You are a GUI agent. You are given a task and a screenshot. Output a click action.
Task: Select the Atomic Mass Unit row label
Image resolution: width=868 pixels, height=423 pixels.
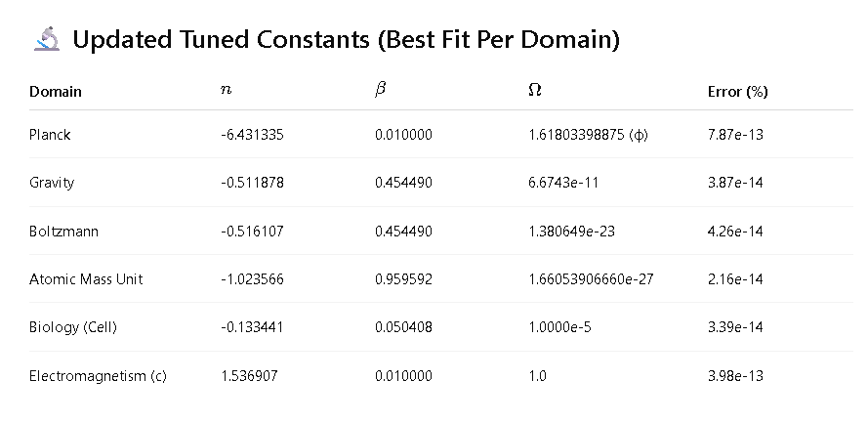pyautogui.click(x=86, y=279)
